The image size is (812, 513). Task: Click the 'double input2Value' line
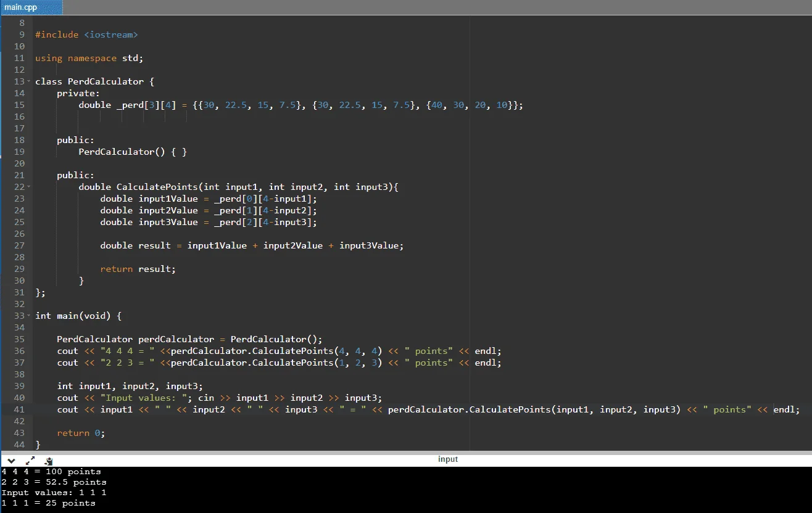209,211
